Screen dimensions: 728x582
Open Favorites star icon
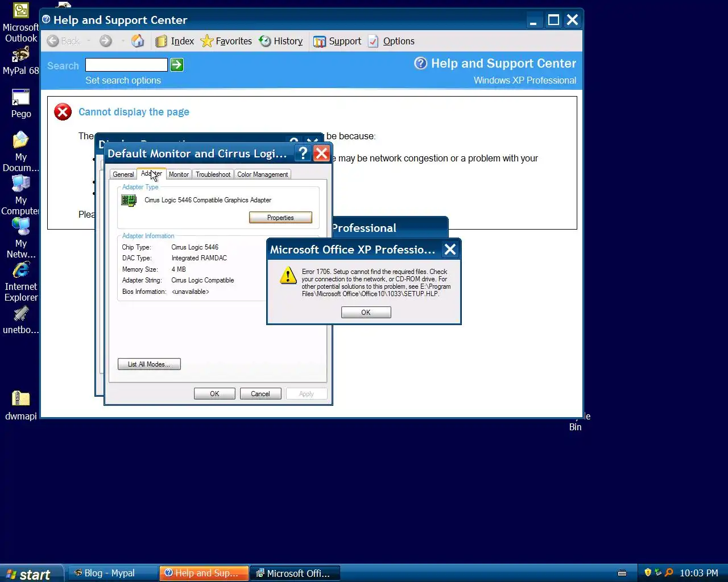coord(207,41)
